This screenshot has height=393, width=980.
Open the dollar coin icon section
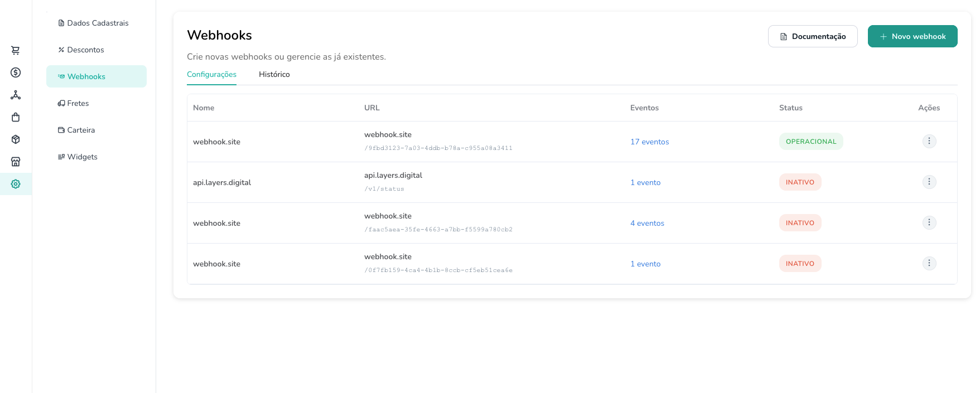(x=16, y=72)
